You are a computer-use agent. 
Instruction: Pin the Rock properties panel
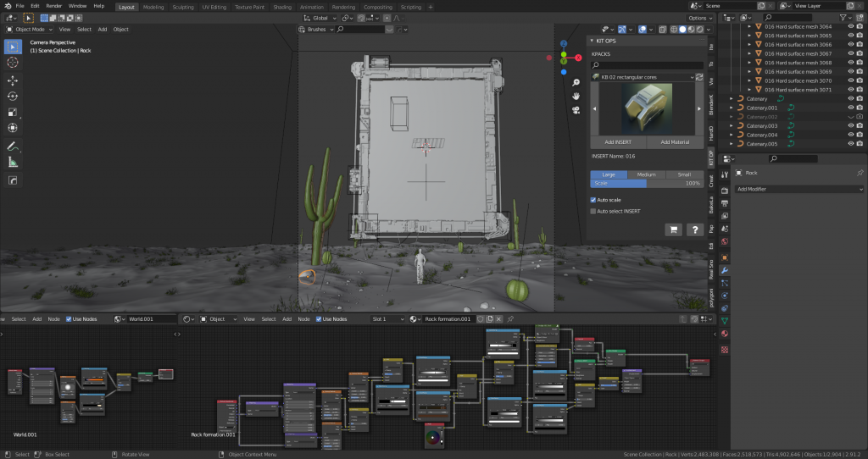tap(860, 173)
